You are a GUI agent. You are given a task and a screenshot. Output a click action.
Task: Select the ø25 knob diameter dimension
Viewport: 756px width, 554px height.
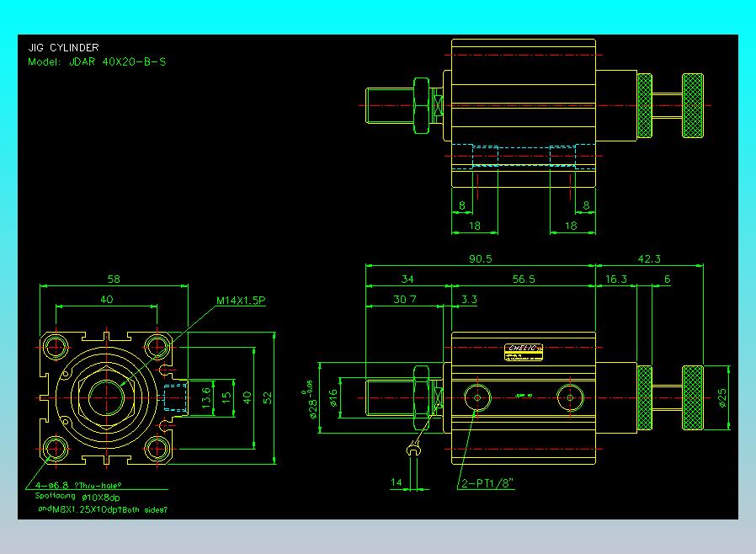[722, 398]
